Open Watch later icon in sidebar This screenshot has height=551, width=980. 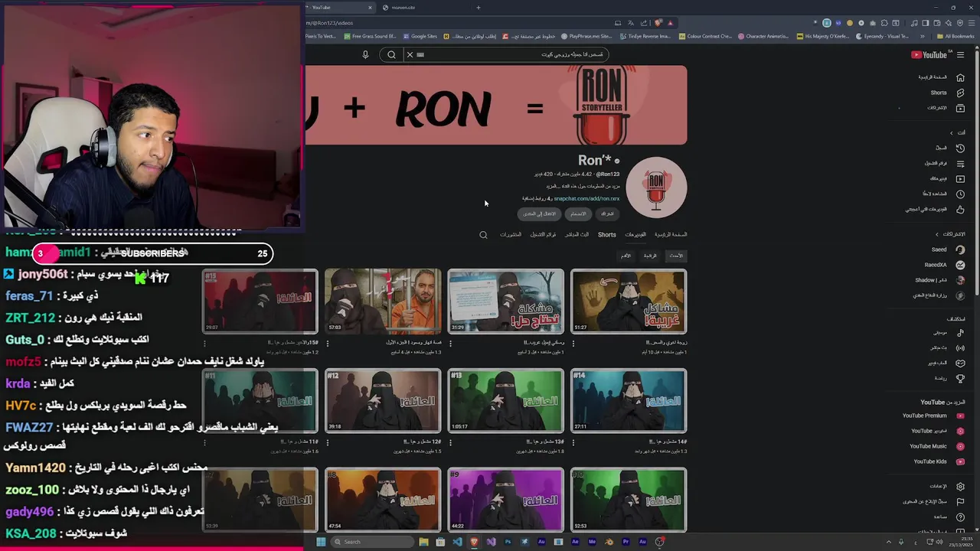pyautogui.click(x=960, y=194)
